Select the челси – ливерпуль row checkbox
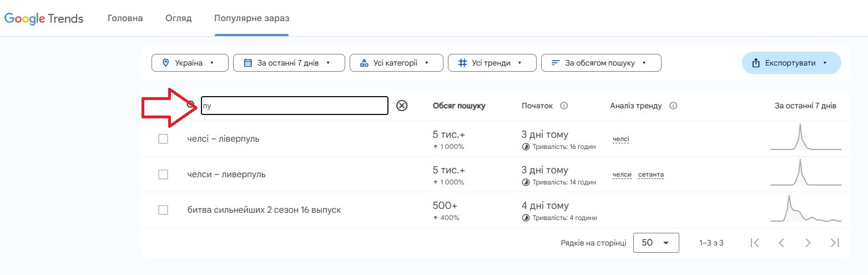 [x=163, y=174]
